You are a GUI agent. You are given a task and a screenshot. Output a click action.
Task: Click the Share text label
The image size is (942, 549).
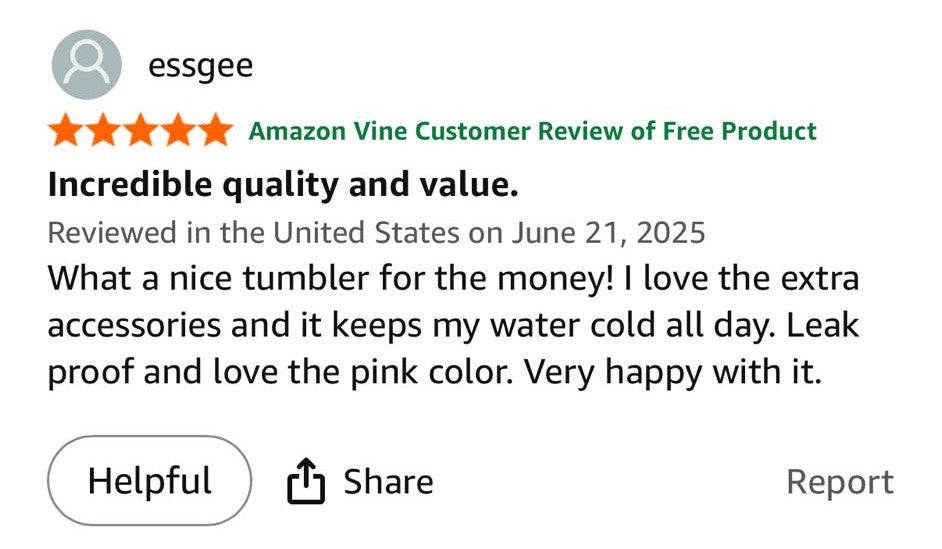click(x=388, y=482)
